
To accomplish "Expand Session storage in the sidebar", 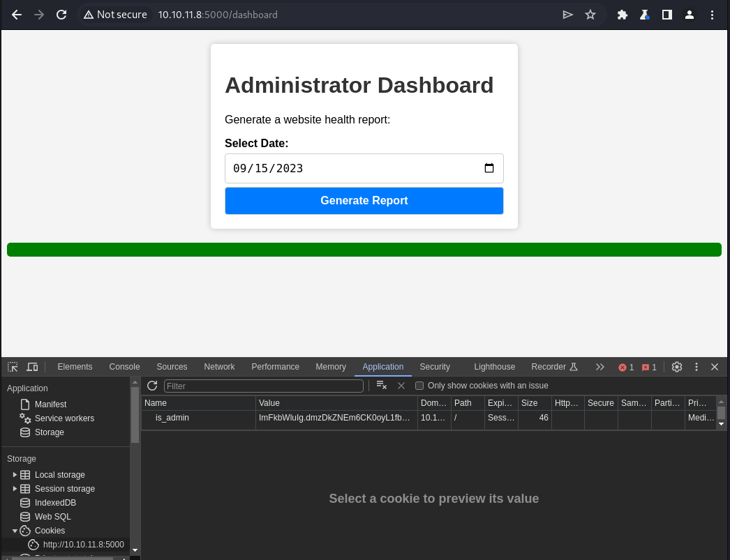I will (15, 488).
